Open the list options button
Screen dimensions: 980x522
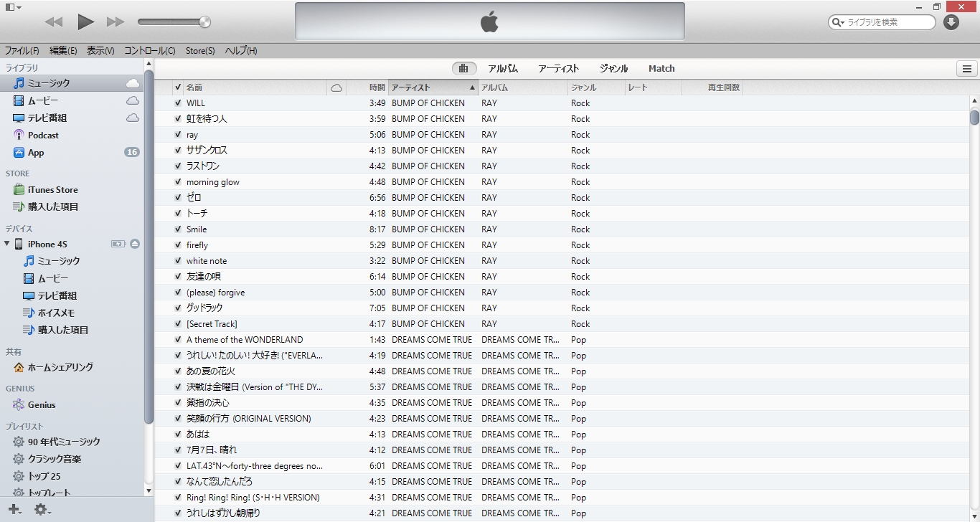pyautogui.click(x=967, y=69)
